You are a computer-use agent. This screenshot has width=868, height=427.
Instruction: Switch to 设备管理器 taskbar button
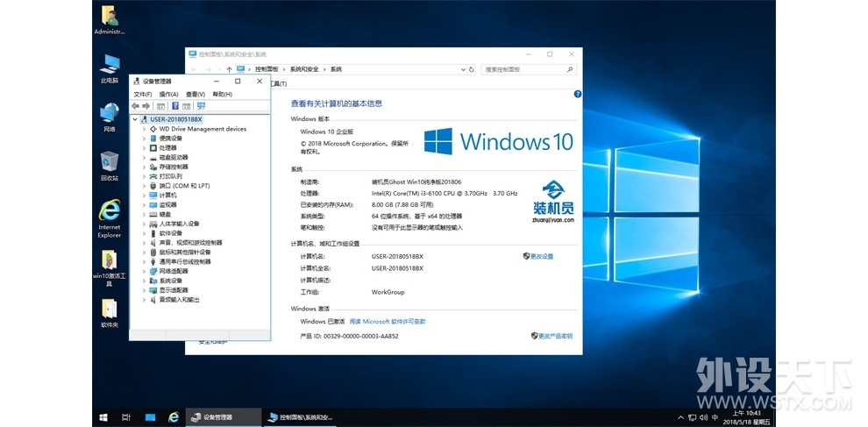click(x=223, y=417)
